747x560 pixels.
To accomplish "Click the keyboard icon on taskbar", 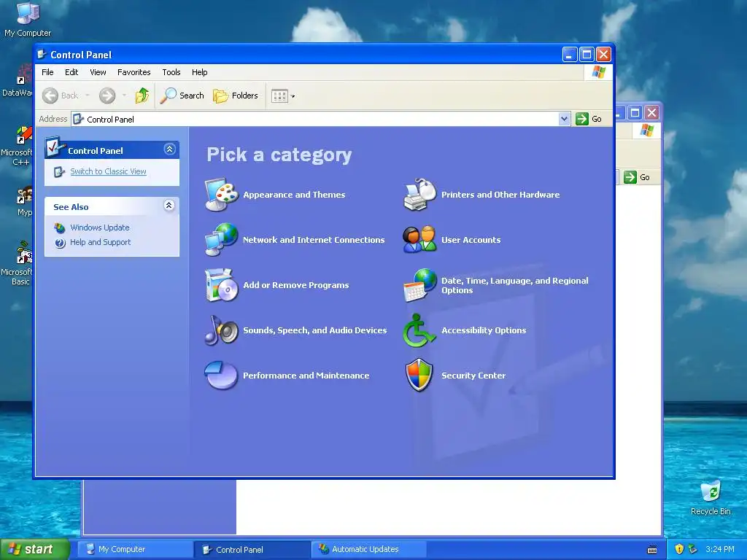I will click(x=652, y=550).
